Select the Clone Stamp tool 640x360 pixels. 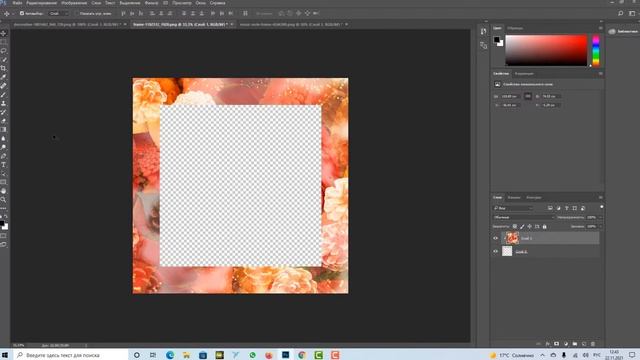[4, 103]
